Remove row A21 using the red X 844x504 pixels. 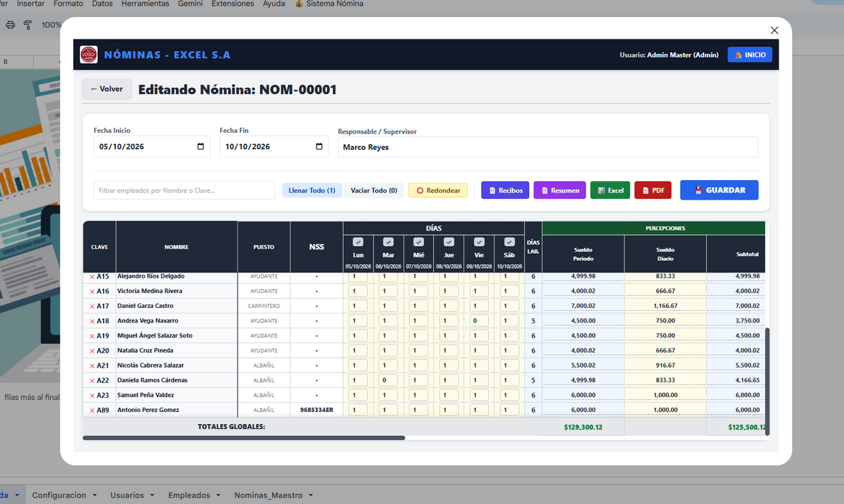92,366
